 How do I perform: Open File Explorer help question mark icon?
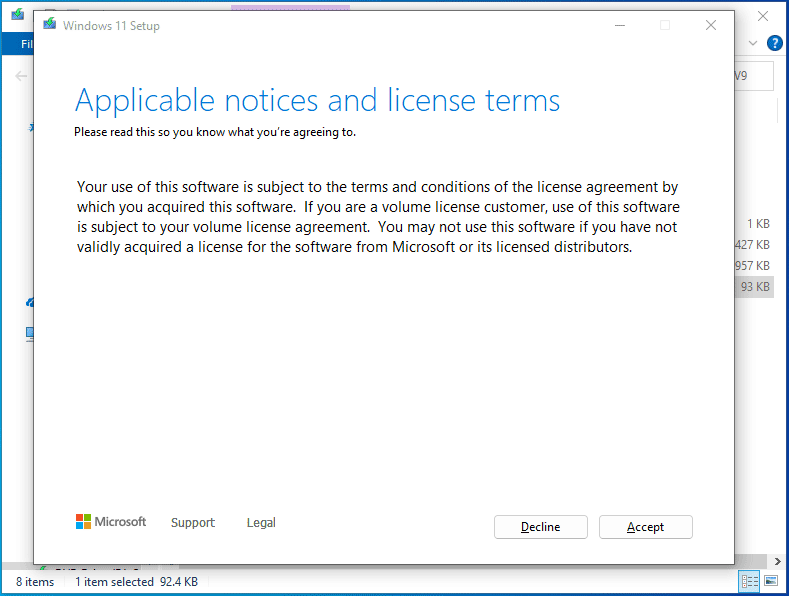tap(774, 43)
